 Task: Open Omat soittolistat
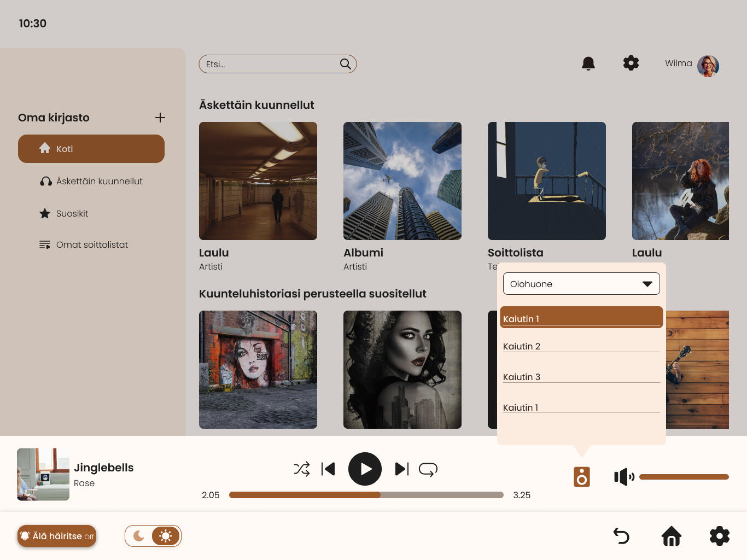click(x=84, y=244)
